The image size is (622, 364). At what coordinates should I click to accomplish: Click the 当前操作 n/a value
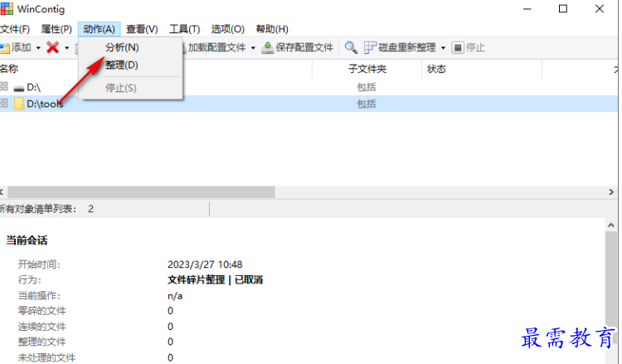(175, 296)
